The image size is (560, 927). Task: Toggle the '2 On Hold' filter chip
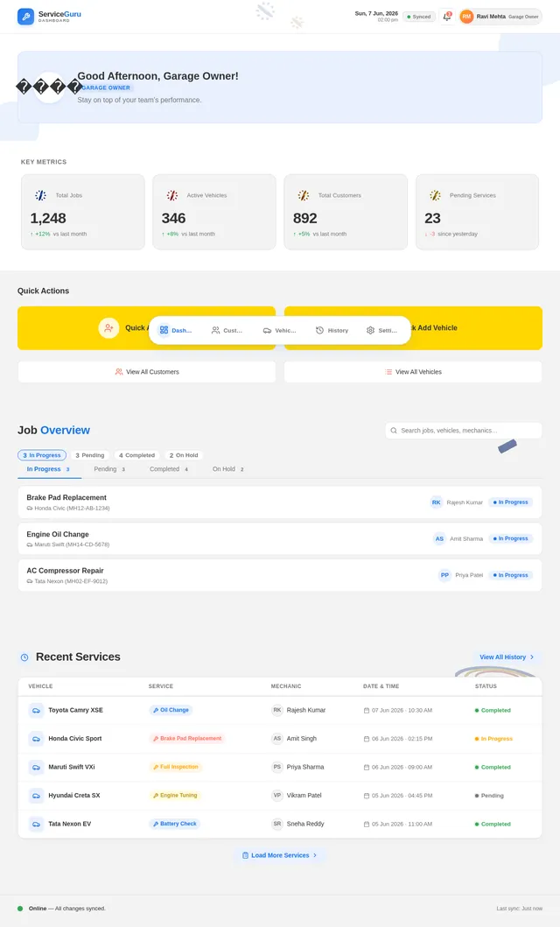point(184,455)
